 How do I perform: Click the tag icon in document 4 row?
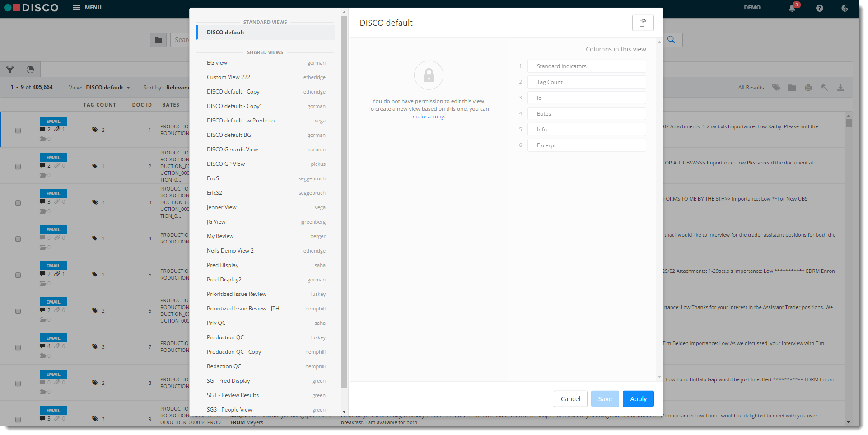95,239
